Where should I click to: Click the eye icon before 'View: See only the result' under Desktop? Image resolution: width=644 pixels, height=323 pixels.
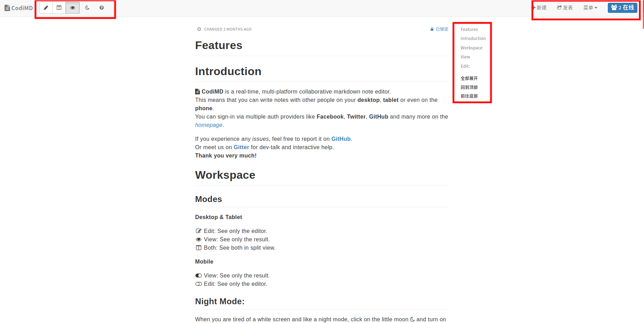(x=198, y=240)
